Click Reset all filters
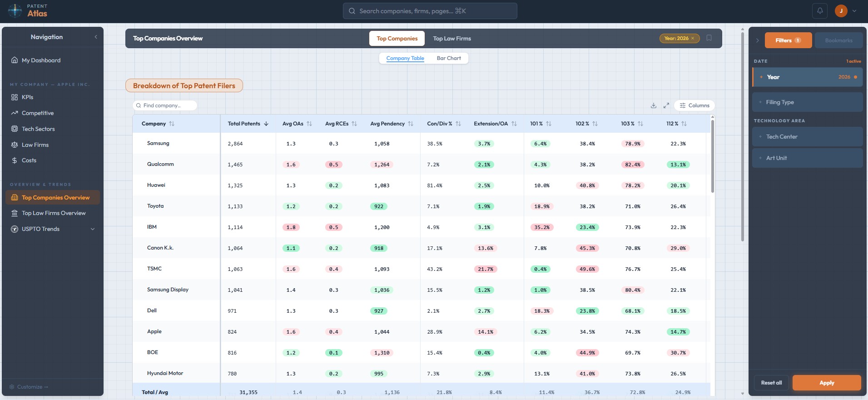Screen dimensions: 868x400 [x=771, y=383]
